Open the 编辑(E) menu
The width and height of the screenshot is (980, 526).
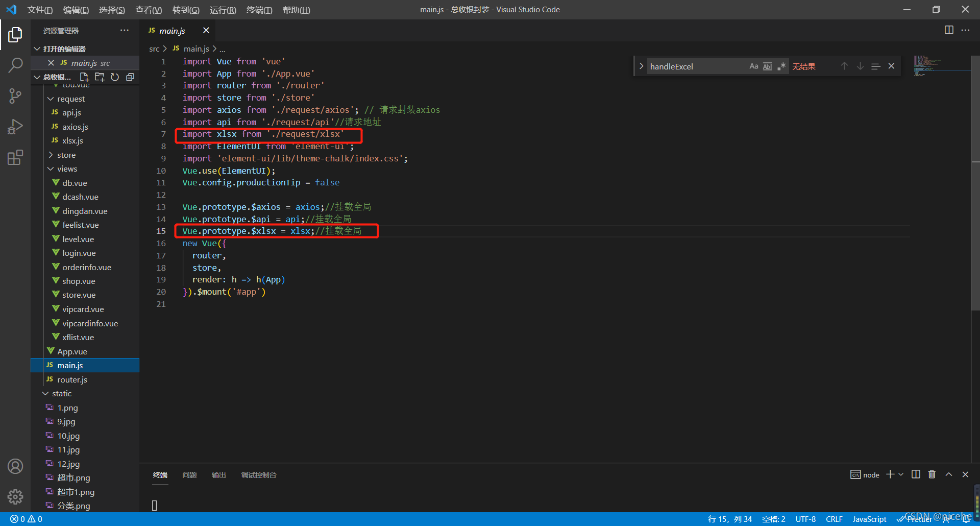coord(76,10)
